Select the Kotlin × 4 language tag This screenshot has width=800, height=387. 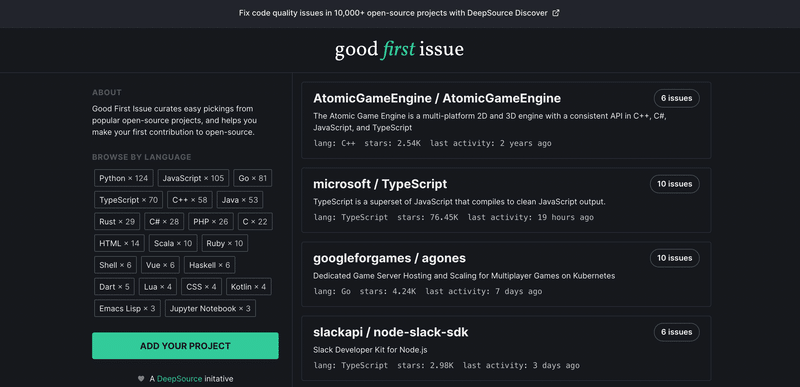pos(248,287)
